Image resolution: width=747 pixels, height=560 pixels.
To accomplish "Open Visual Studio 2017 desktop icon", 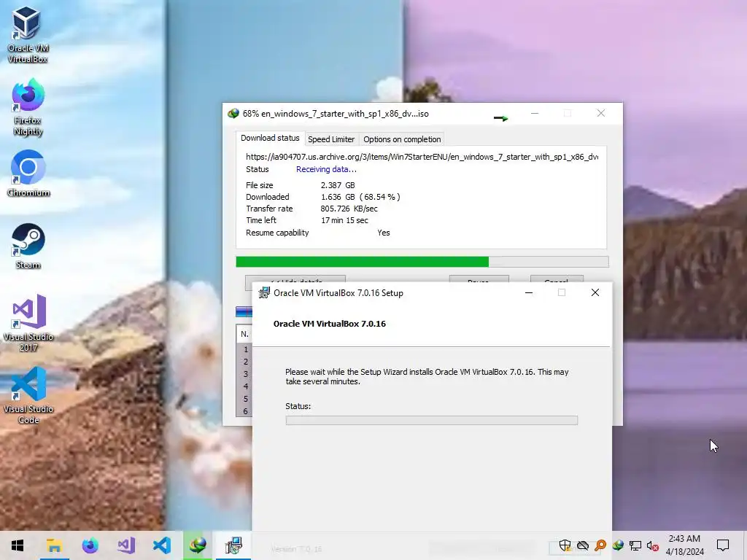I will click(28, 322).
